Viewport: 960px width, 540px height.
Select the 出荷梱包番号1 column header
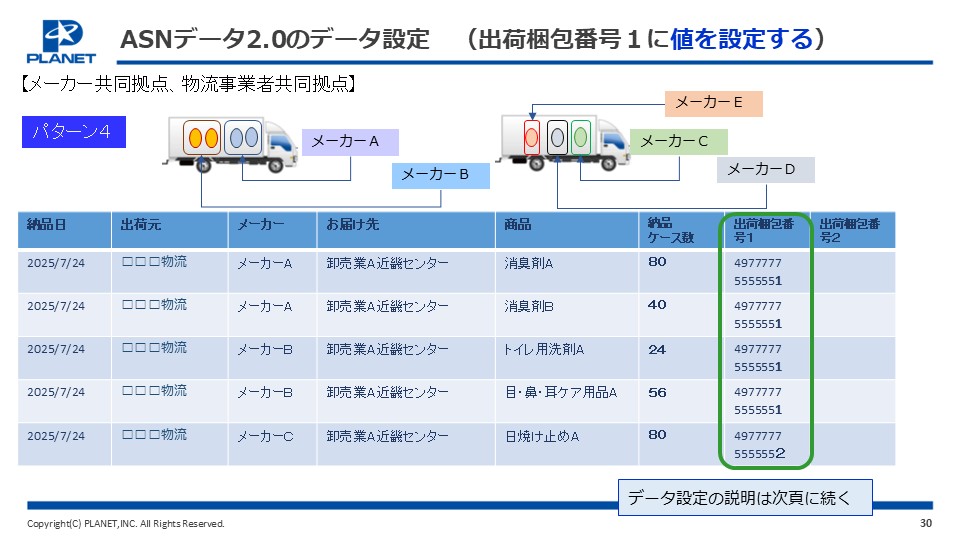click(x=767, y=230)
